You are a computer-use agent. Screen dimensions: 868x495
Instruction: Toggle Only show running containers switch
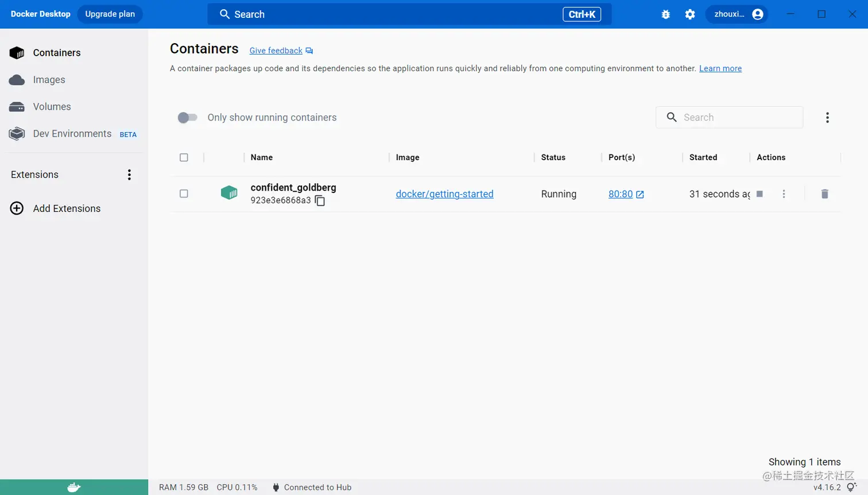(187, 118)
